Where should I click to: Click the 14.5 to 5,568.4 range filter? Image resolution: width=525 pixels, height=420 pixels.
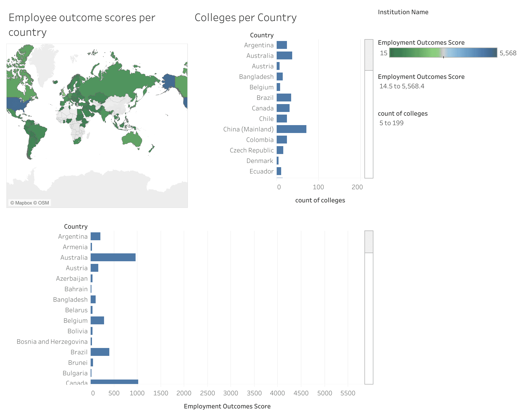point(402,86)
